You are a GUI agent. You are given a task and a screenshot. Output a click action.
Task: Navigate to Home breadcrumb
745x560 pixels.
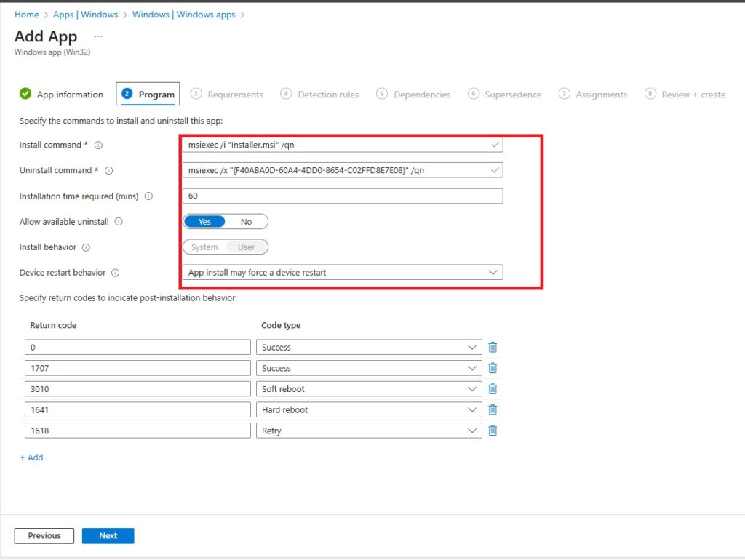27,15
